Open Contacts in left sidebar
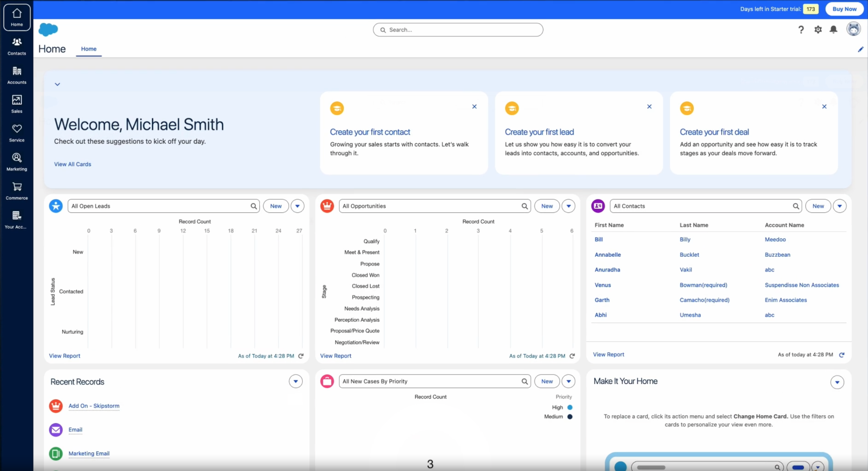The height and width of the screenshot is (471, 868). click(x=17, y=46)
